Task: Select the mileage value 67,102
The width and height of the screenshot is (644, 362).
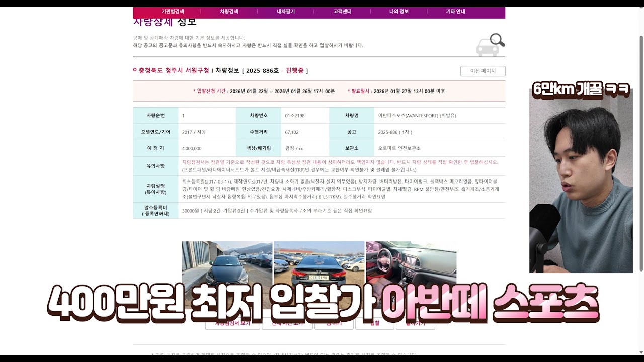Action: (291, 132)
